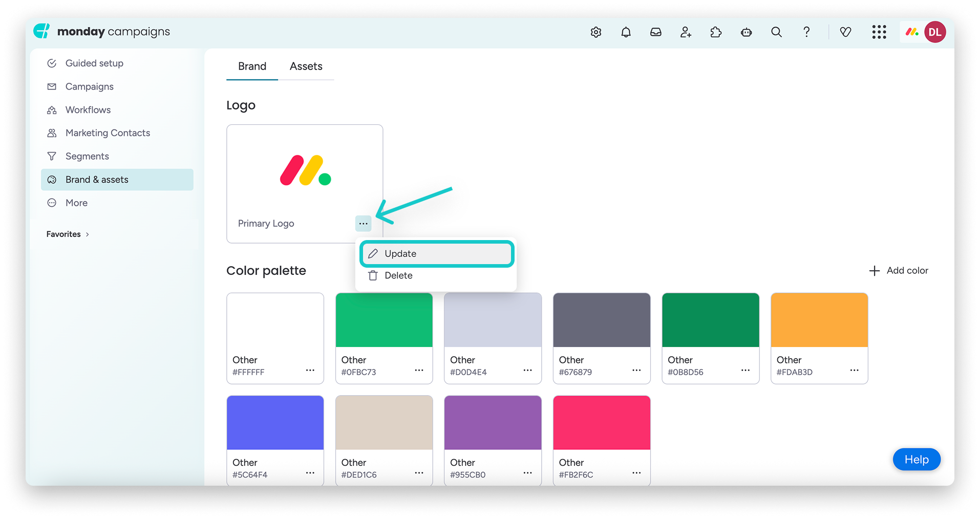Open the nine-dot app switcher

pyautogui.click(x=879, y=32)
